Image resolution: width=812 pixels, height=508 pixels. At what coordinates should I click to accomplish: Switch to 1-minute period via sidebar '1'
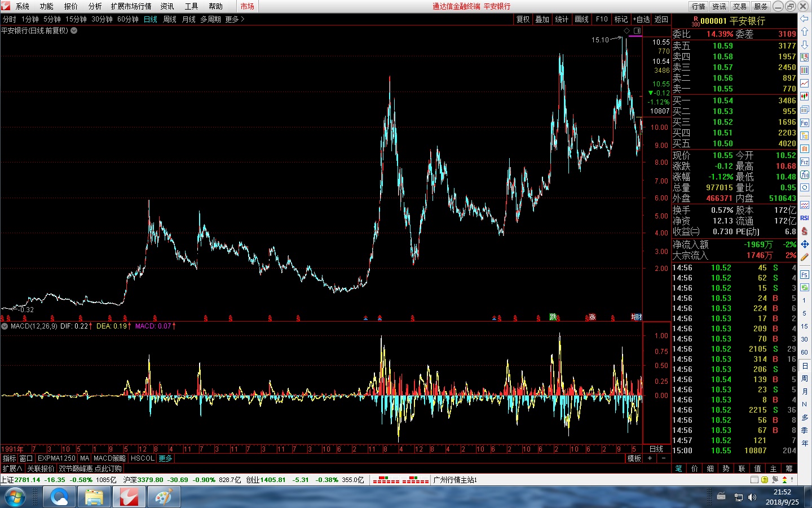pos(805,300)
